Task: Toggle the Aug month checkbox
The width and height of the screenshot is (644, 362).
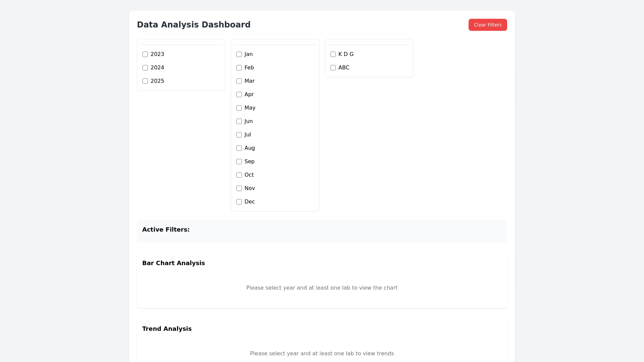Action: [239, 148]
